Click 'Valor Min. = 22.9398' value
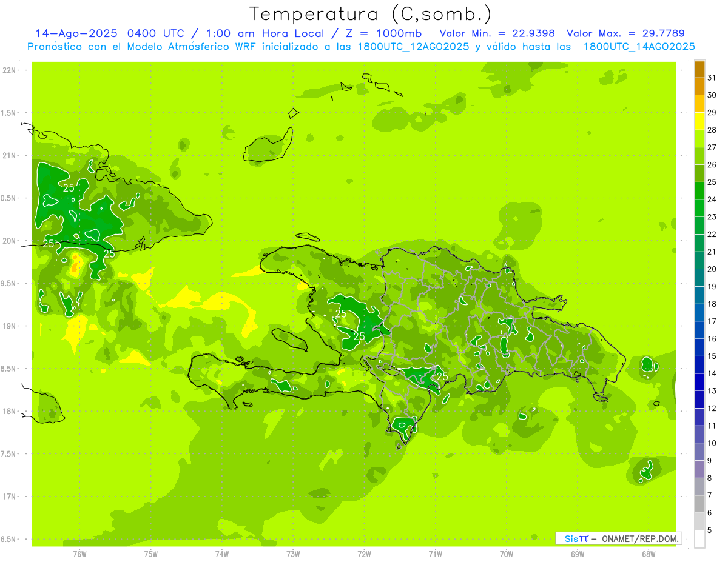Screen dimensions: 728x562 coord(497,33)
